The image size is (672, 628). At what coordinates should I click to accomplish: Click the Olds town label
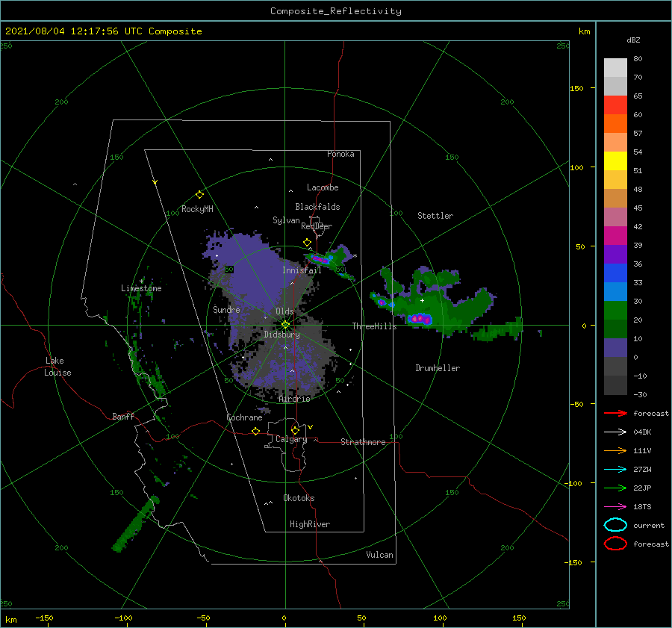click(x=284, y=311)
